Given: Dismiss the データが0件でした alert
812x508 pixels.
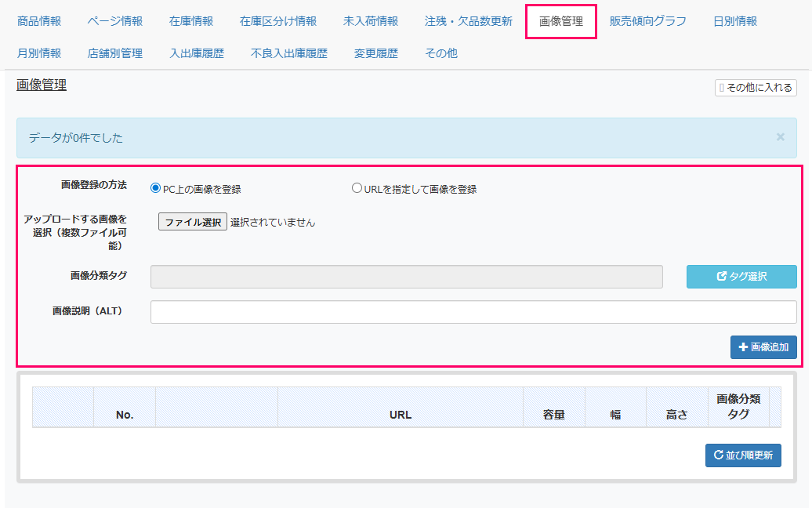Looking at the screenshot, I should pyautogui.click(x=780, y=137).
